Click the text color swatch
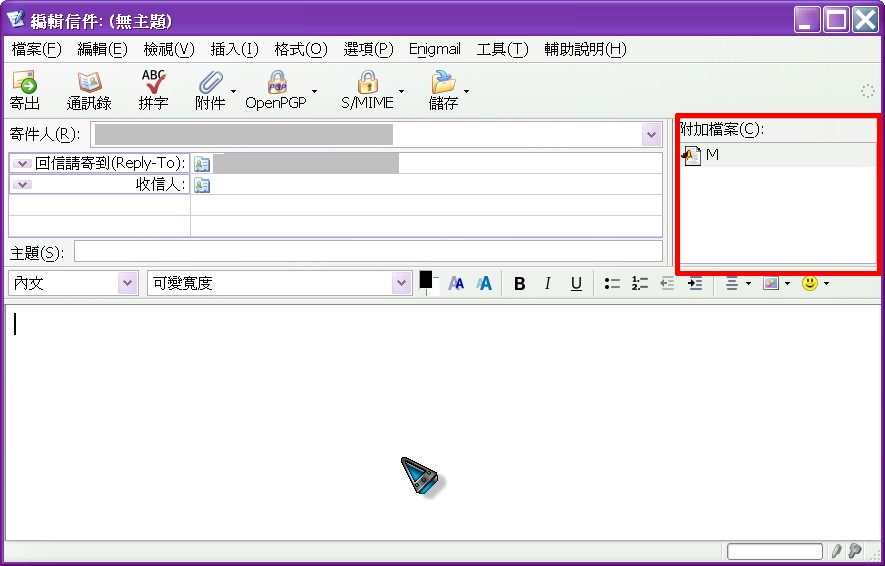The height and width of the screenshot is (566, 885). point(426,279)
